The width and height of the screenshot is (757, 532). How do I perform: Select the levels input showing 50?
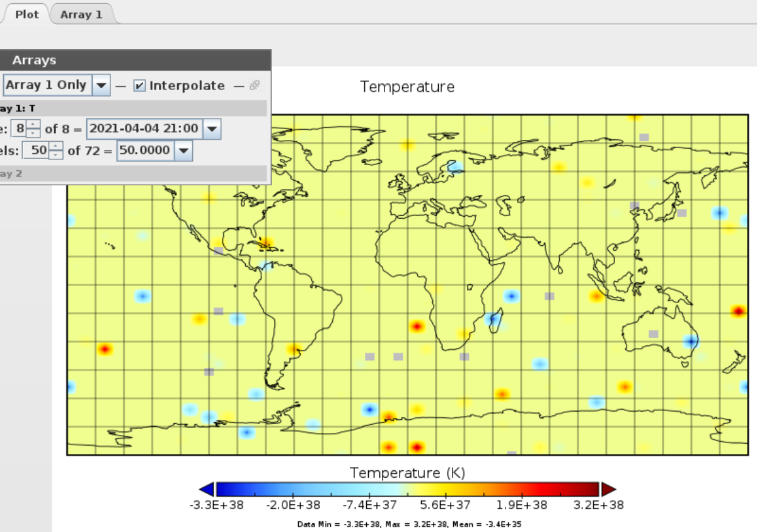[x=38, y=150]
